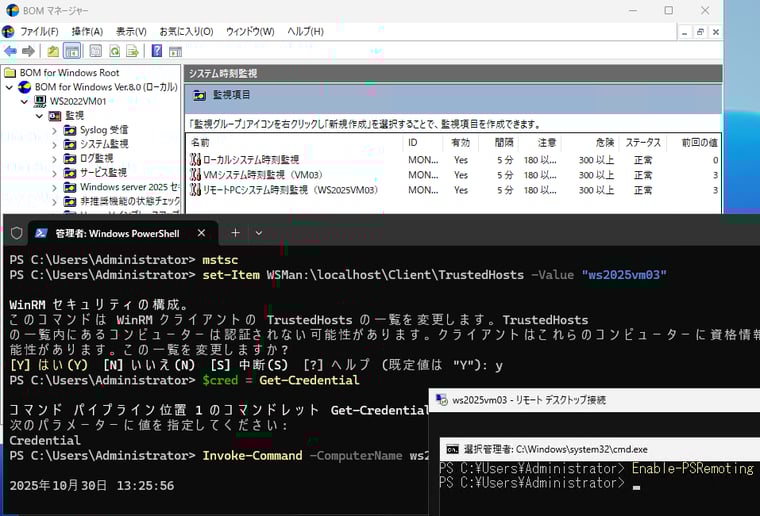Click the Up one level folder icon
This screenshot has height=516, width=760.
[53, 50]
